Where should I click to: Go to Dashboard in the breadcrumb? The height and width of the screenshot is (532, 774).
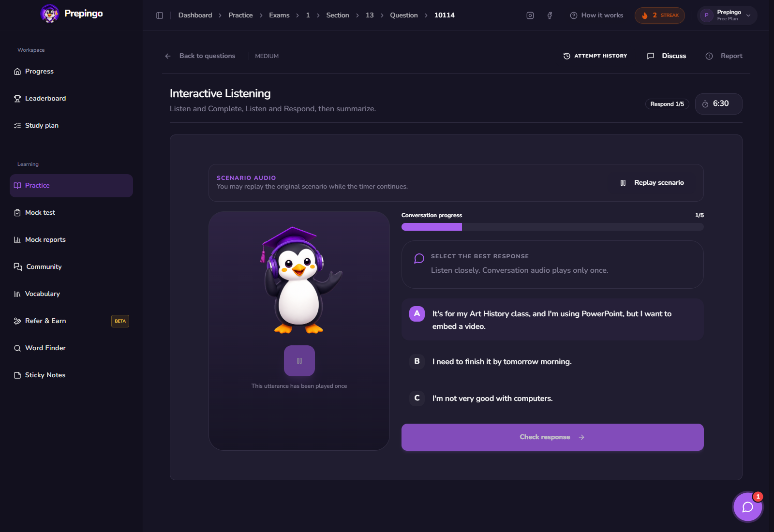195,15
